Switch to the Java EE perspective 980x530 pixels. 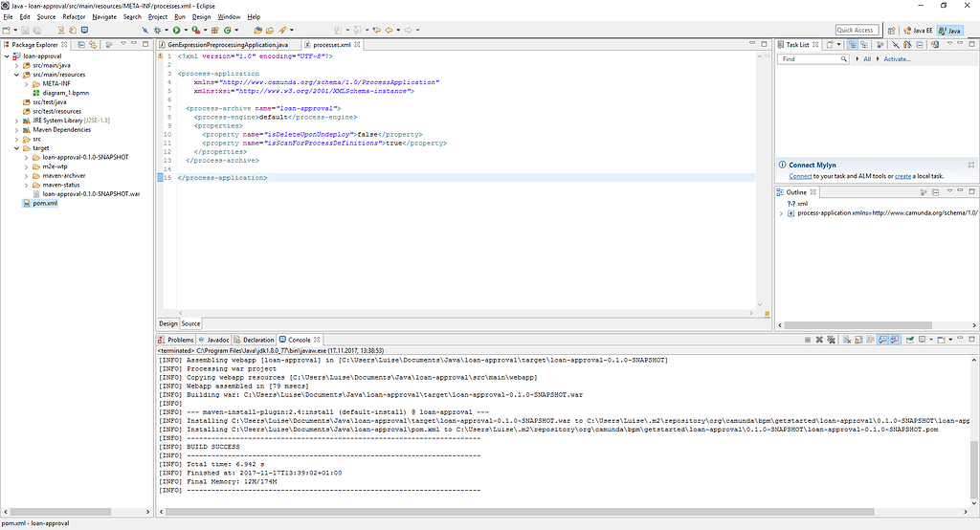tap(917, 31)
